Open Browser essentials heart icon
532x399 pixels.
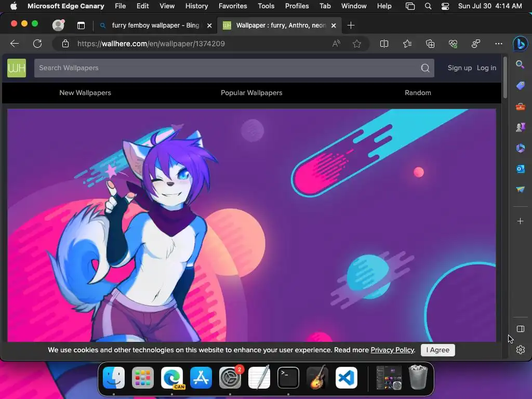453,44
